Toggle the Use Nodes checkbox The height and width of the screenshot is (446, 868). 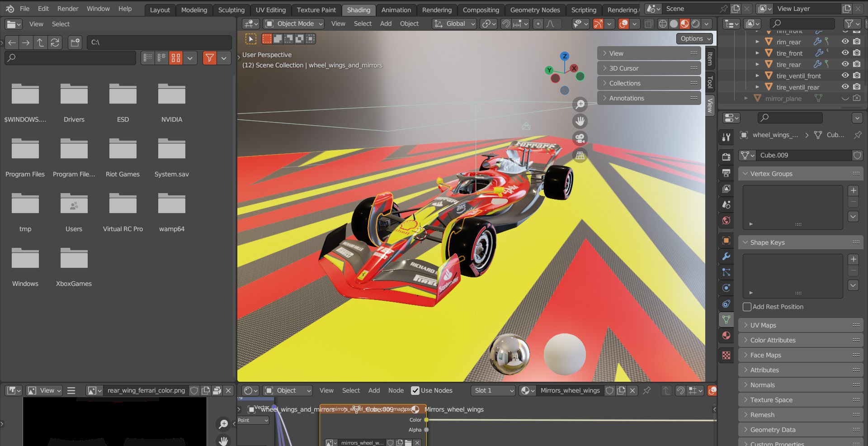pyautogui.click(x=415, y=390)
